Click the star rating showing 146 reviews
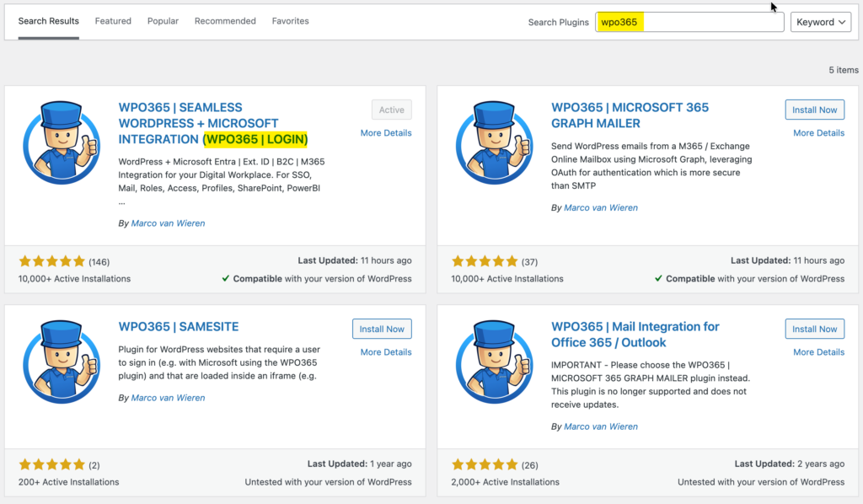 (x=51, y=261)
